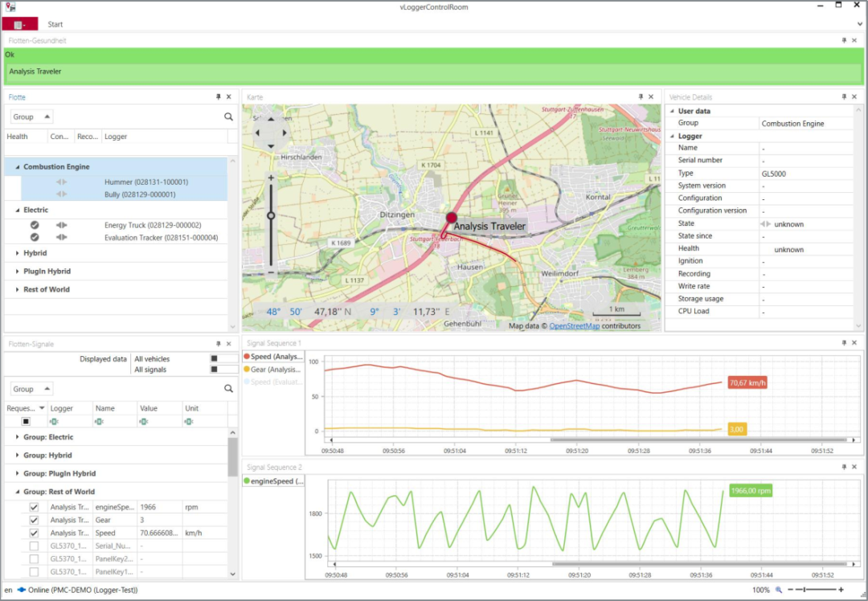868x601 pixels.
Task: Click the map pan-up arrow
Action: (271, 119)
